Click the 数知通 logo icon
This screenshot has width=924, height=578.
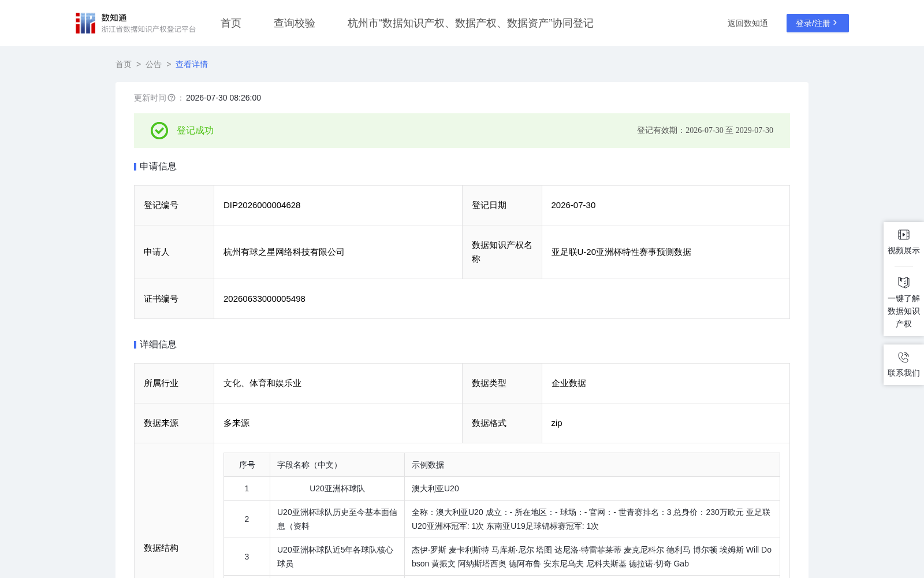click(85, 23)
